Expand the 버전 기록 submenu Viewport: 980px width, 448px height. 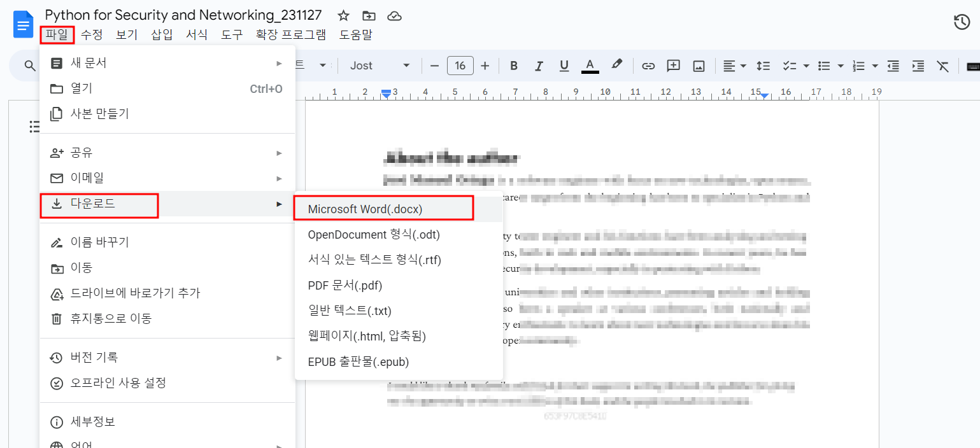(x=167, y=358)
